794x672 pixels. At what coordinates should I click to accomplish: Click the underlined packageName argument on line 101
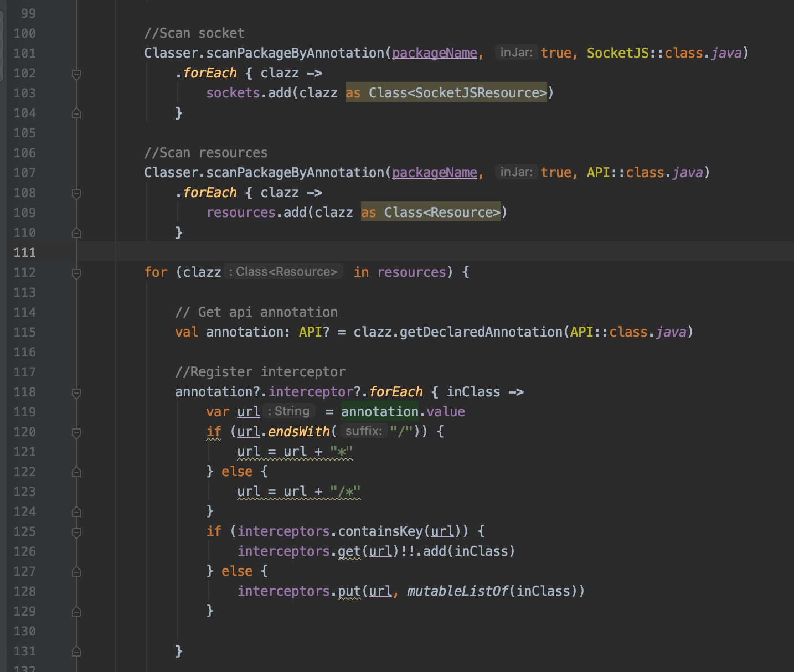coord(434,53)
